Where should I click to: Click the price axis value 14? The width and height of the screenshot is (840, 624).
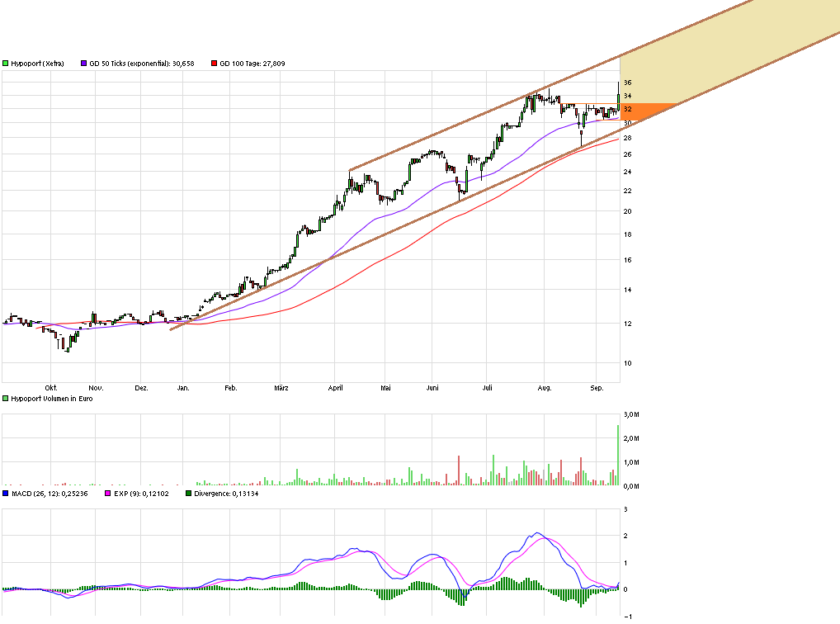coord(627,290)
